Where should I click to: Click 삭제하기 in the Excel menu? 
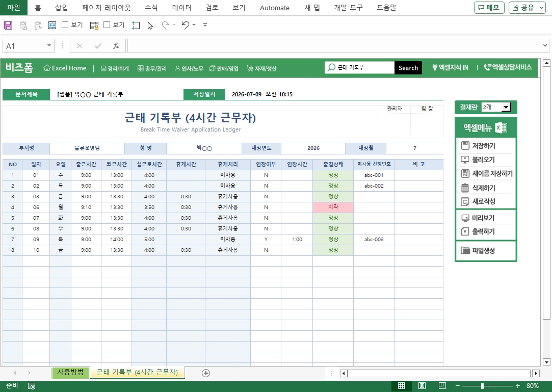click(486, 188)
